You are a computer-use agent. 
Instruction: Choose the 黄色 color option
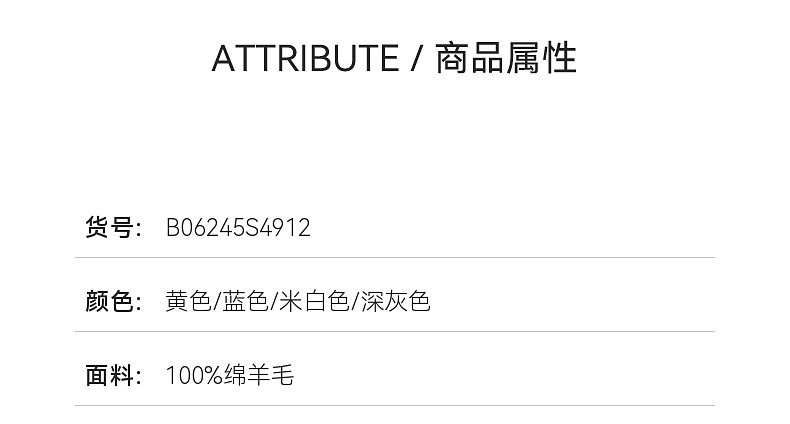(x=188, y=301)
